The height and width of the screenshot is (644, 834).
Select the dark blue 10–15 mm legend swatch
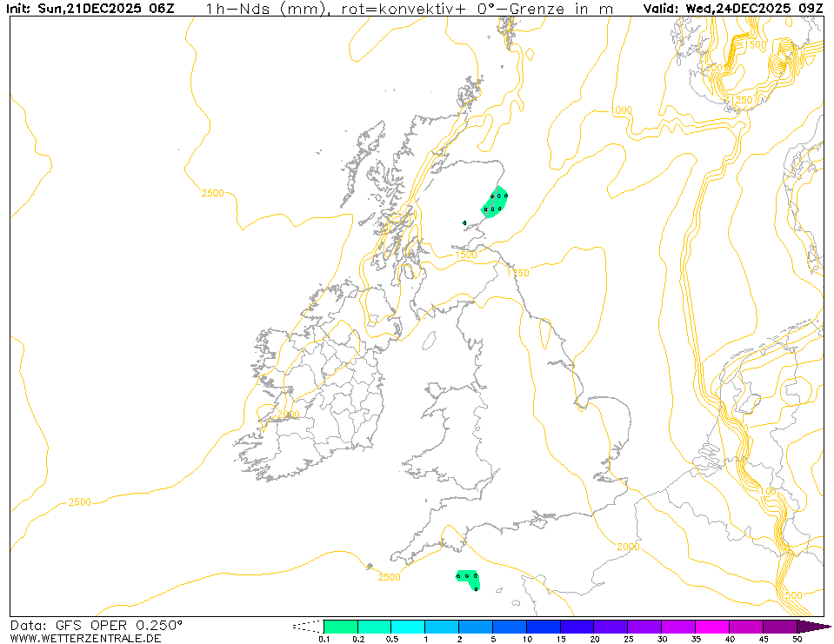click(x=544, y=626)
